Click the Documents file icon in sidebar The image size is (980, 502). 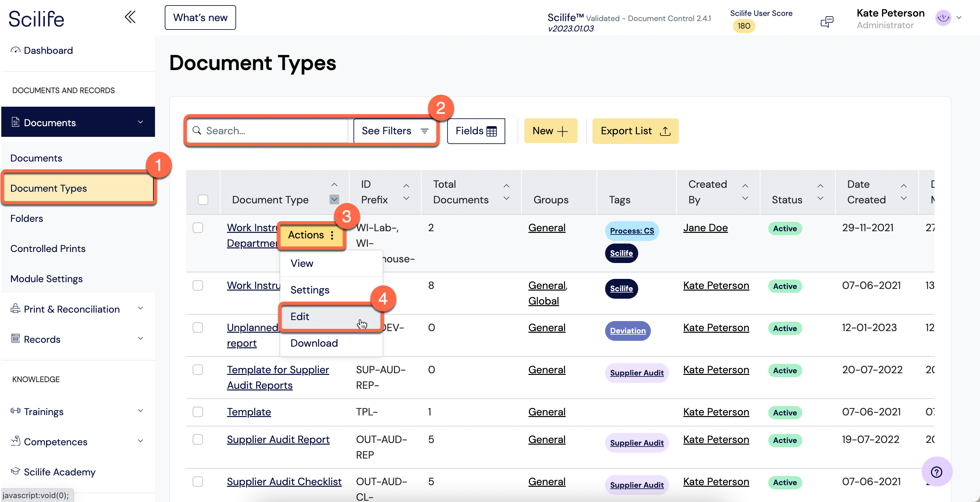(16, 122)
